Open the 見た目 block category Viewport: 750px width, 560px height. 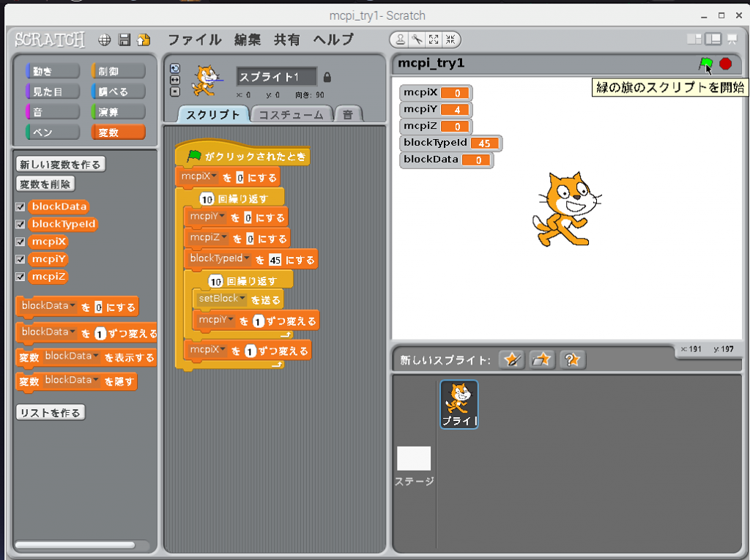(53, 92)
